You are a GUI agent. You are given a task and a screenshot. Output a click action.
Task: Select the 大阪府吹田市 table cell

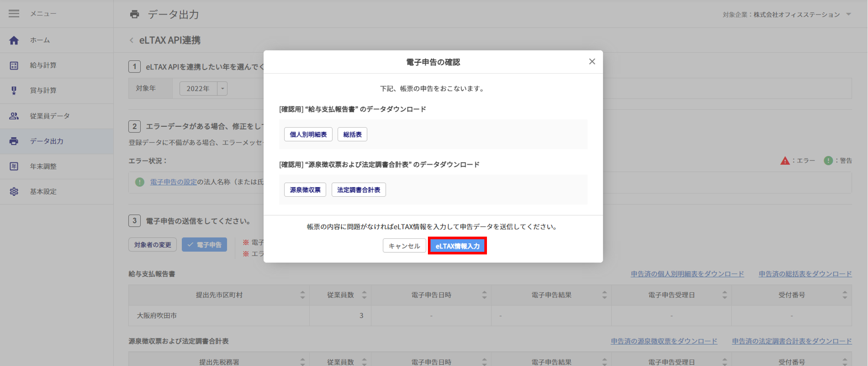[219, 316]
